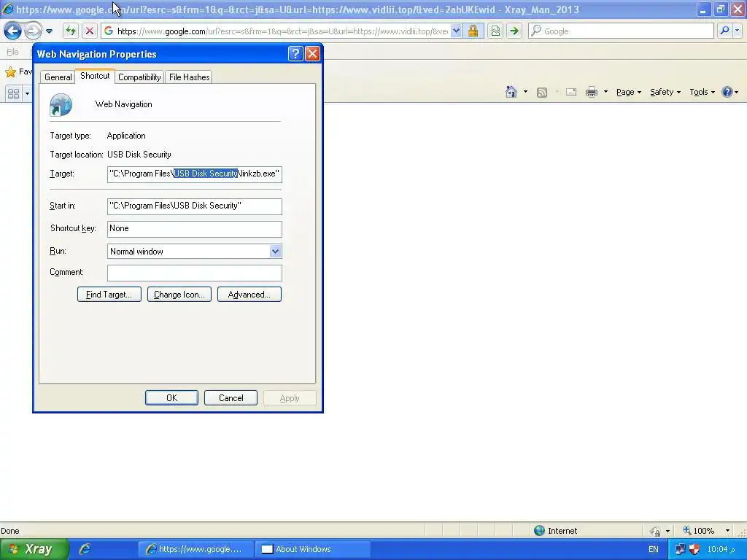Open the recent pages dropdown arrow
The width and height of the screenshot is (747, 560).
tap(49, 31)
